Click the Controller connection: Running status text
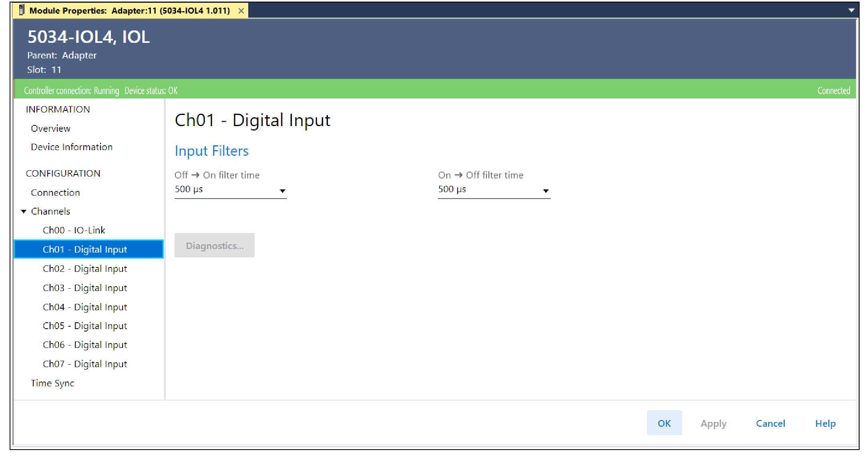This screenshot has width=868, height=458. click(72, 91)
